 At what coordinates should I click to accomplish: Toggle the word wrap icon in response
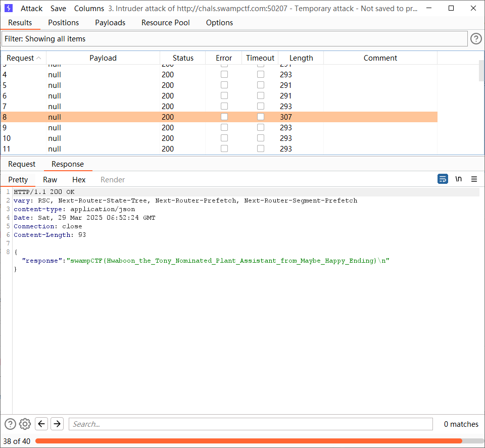click(x=443, y=179)
